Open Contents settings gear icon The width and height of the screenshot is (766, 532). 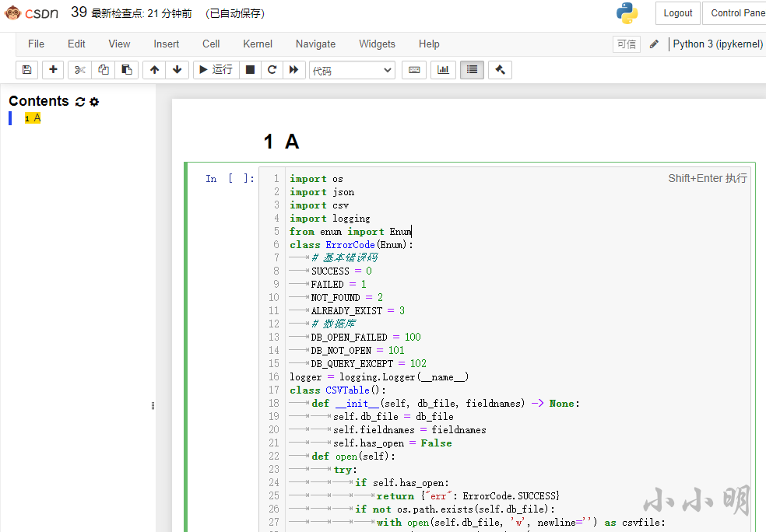(94, 102)
